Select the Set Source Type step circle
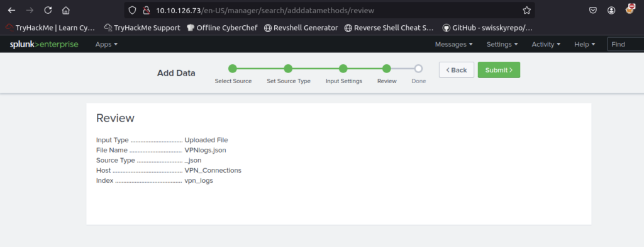The image size is (644, 247). (288, 69)
